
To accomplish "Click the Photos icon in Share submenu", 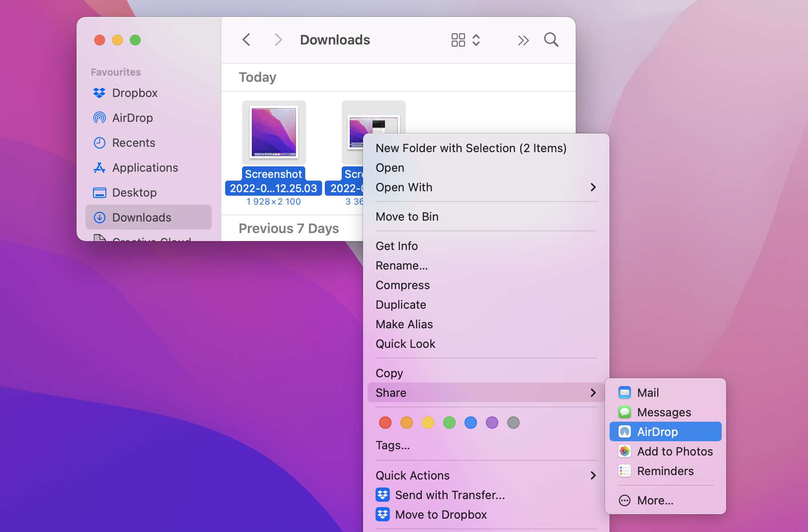I will 625,451.
